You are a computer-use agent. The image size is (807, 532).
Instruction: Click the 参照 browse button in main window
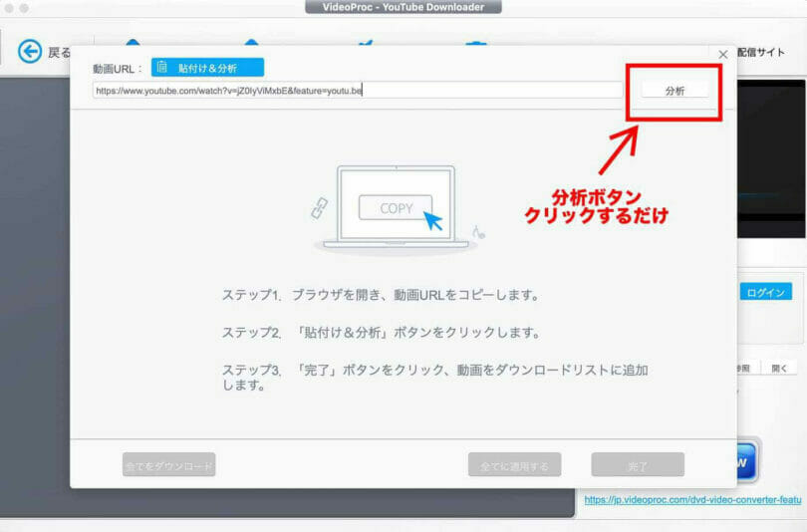(744, 369)
